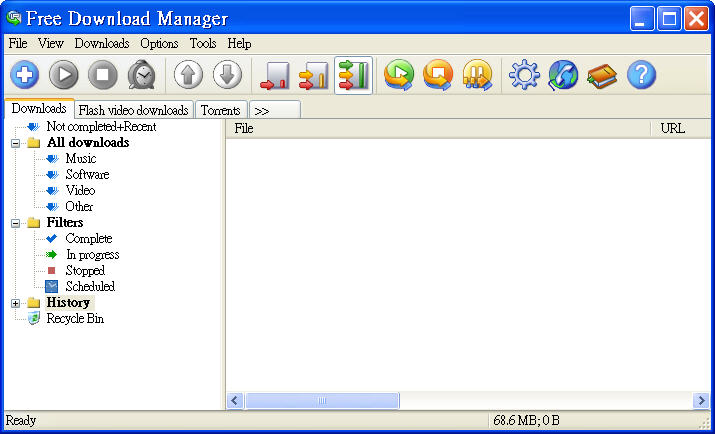Move download down with down arrow
The image size is (715, 434).
click(227, 75)
